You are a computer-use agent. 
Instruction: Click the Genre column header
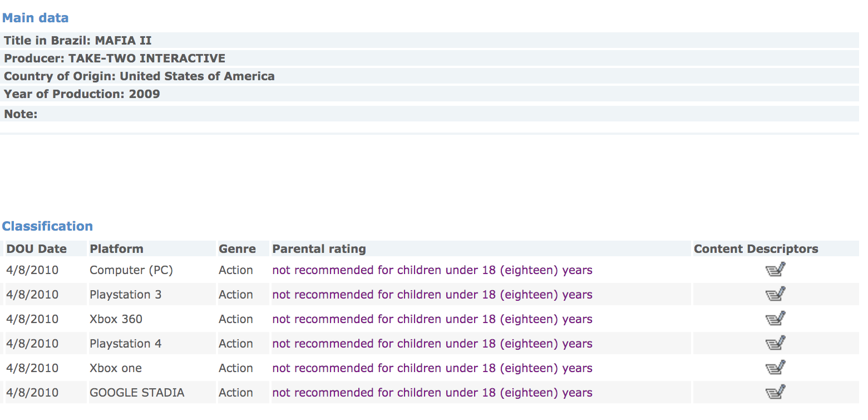237,249
